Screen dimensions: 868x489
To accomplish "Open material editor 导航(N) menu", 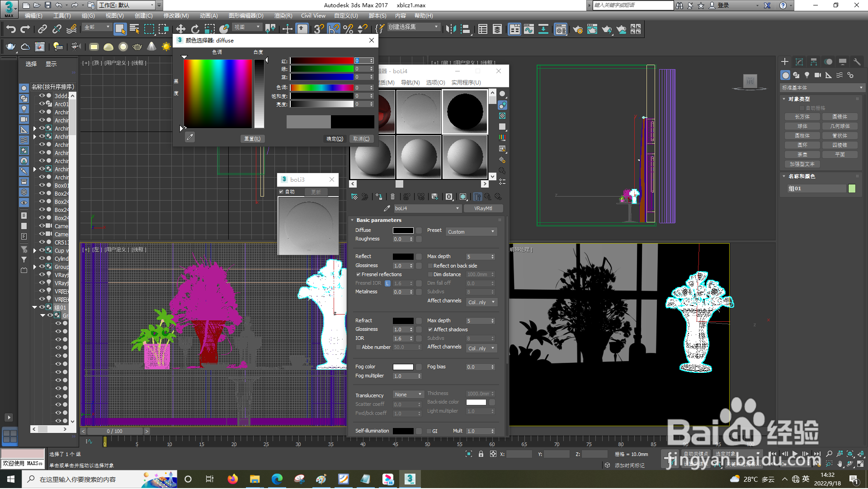I will click(410, 83).
